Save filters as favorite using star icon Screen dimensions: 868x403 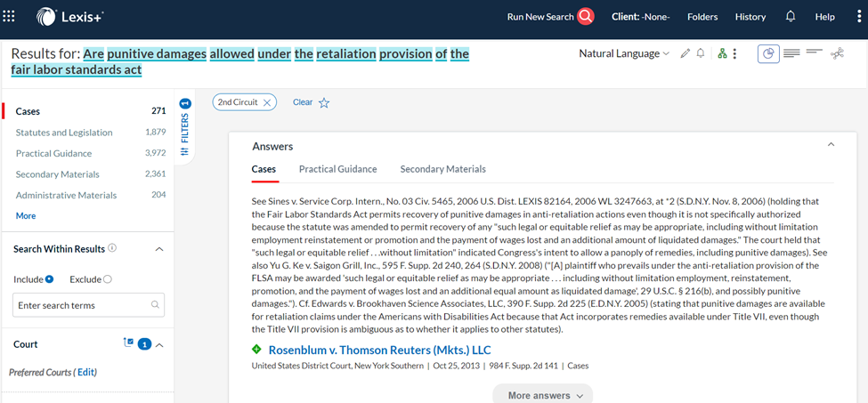[x=324, y=103]
